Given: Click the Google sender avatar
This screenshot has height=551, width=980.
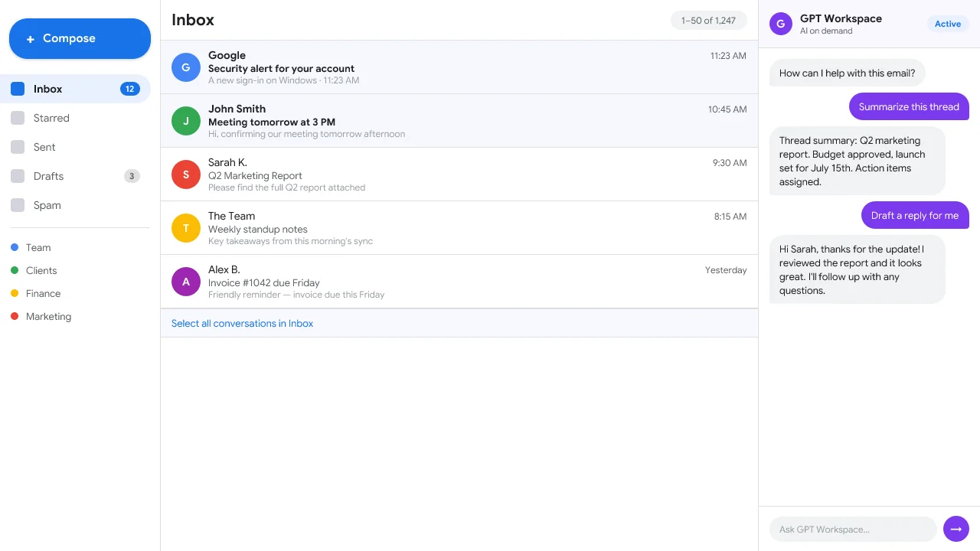Looking at the screenshot, I should [x=186, y=67].
